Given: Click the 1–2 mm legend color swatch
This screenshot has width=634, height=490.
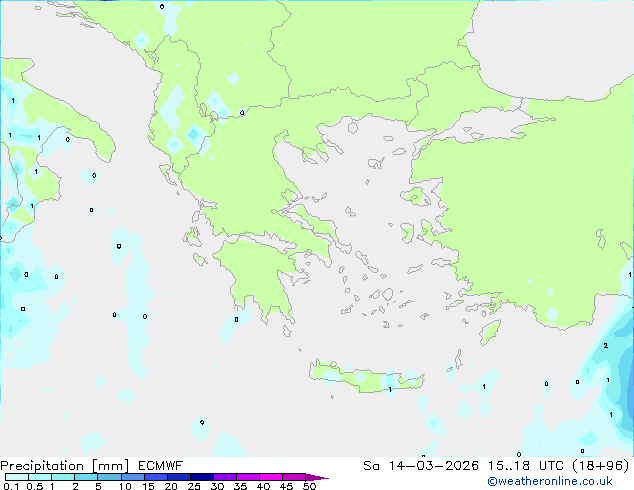Looking at the screenshot, I should [x=63, y=477].
